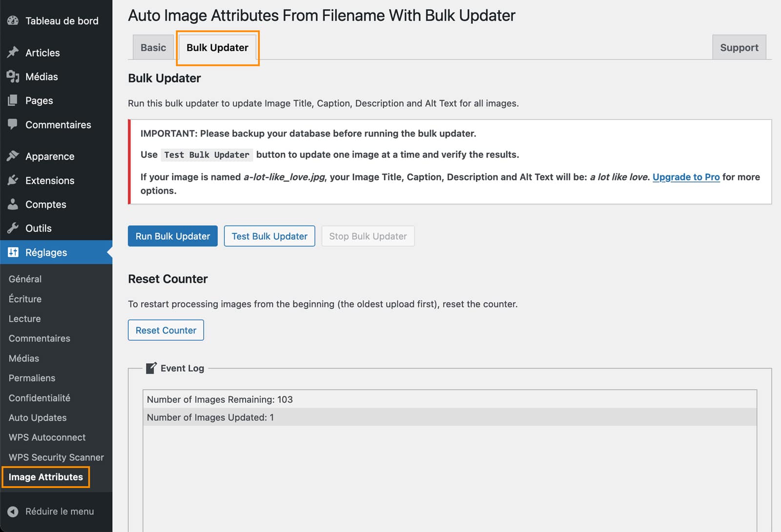This screenshot has width=781, height=532.
Task: Open the Médias library icon
Action: tap(12, 76)
